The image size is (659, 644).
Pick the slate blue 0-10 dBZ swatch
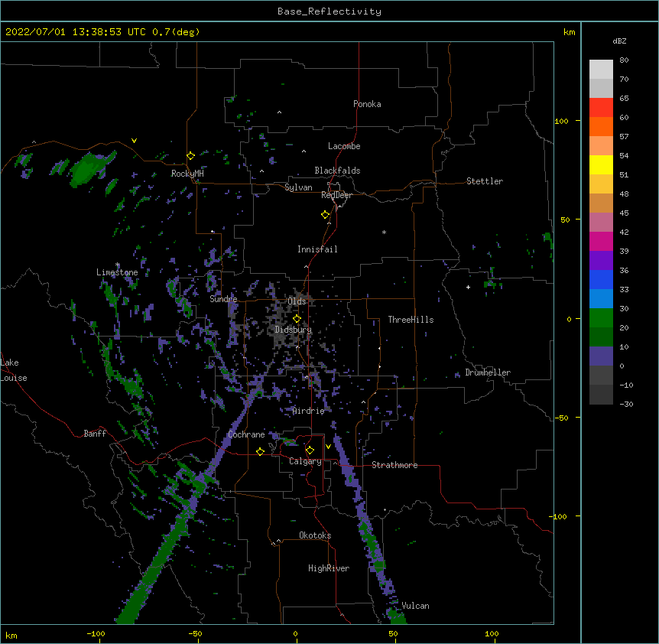(x=601, y=356)
